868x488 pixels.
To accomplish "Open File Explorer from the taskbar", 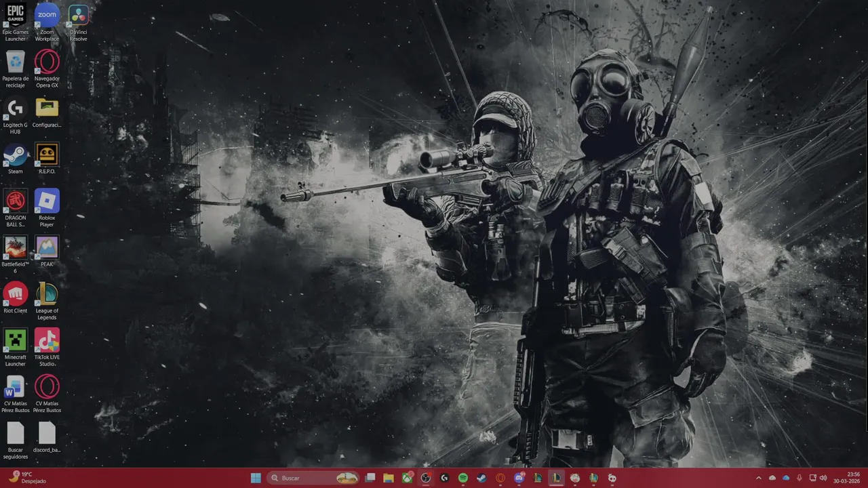I will point(389,478).
